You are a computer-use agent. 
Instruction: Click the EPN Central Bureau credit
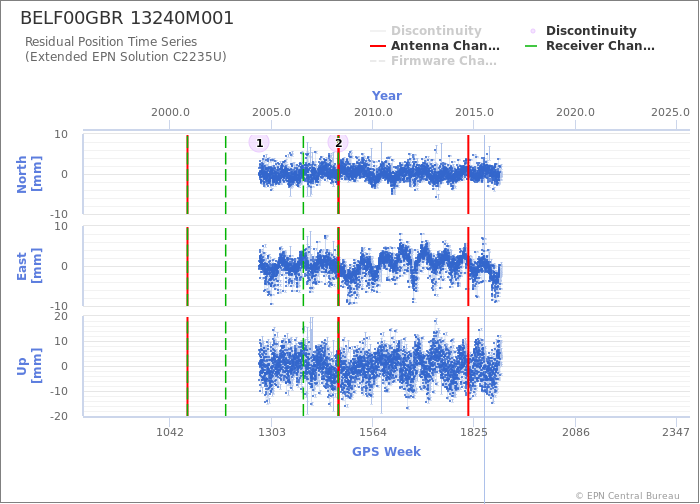click(627, 496)
